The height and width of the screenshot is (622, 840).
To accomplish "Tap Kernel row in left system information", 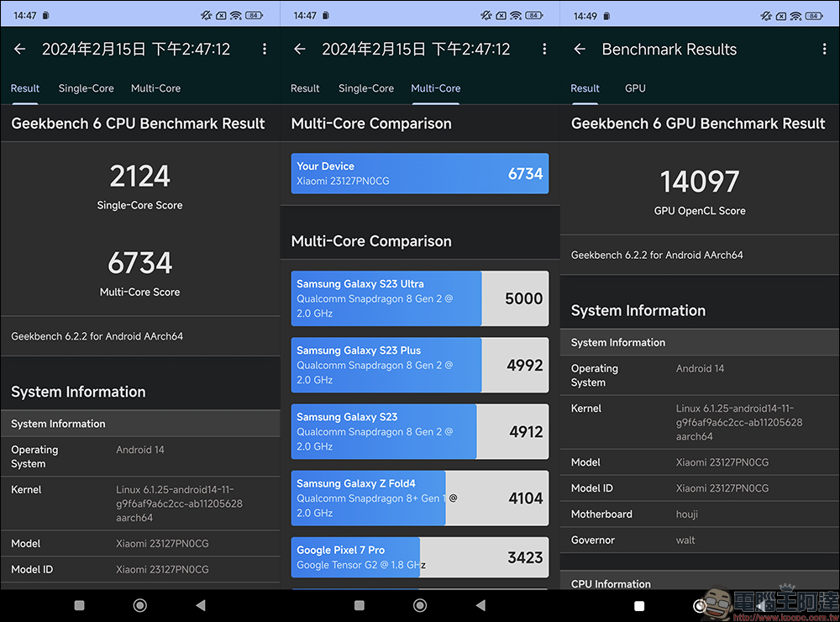I will click(x=139, y=503).
